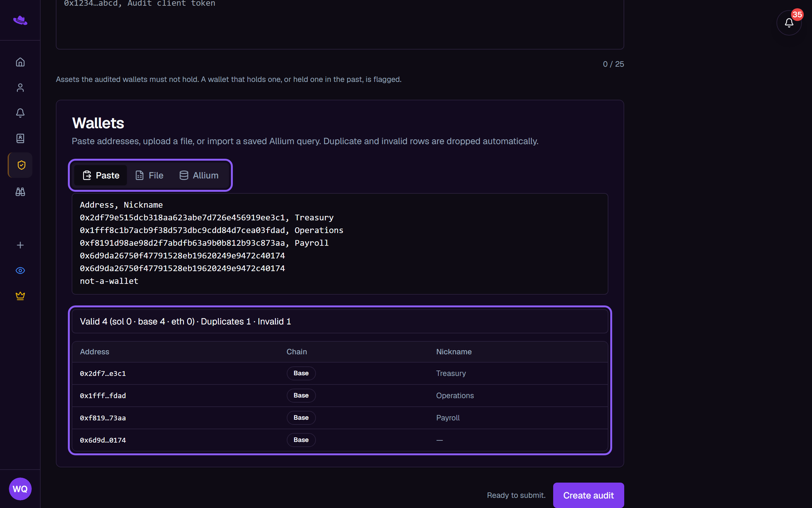The image size is (812, 508).
Task: Click the Base badge in Treasury row
Action: click(301, 373)
